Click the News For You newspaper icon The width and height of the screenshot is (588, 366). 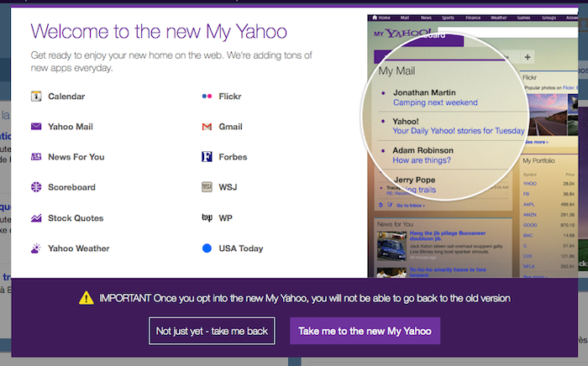36,157
